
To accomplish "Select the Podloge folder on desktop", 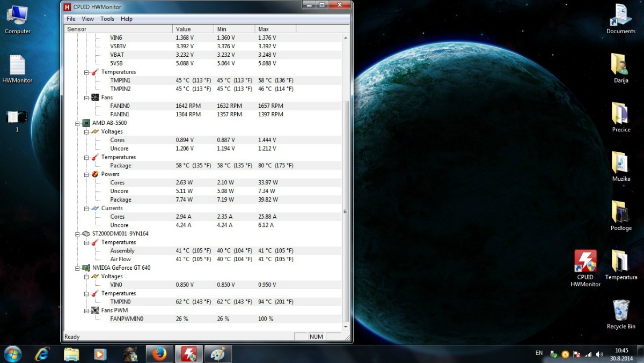I will 621,216.
